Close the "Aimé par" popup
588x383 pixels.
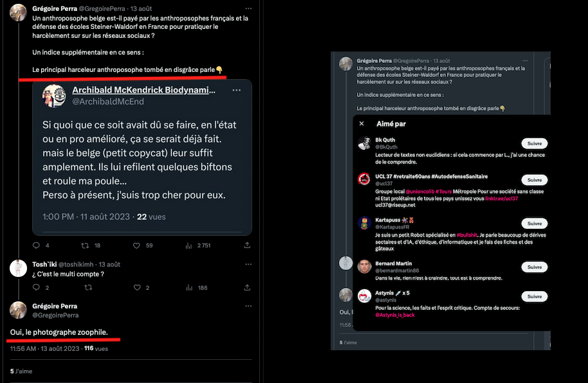click(362, 123)
